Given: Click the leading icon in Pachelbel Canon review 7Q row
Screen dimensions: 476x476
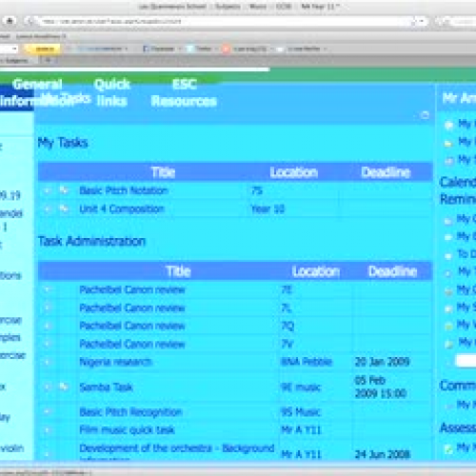Looking at the screenshot, I should coord(47,326).
